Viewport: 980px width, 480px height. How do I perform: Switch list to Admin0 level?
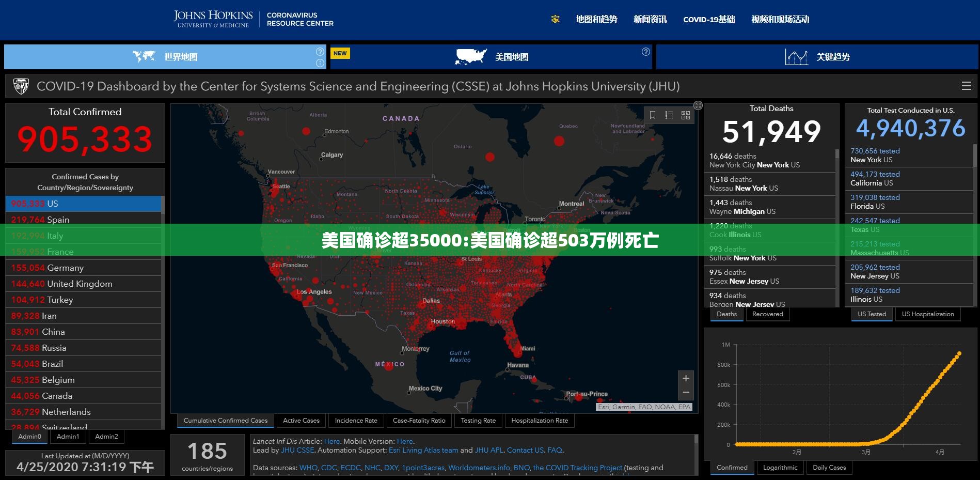coord(29,437)
